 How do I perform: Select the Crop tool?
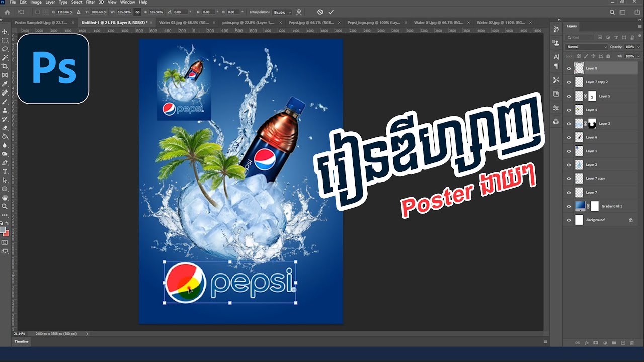click(x=5, y=66)
